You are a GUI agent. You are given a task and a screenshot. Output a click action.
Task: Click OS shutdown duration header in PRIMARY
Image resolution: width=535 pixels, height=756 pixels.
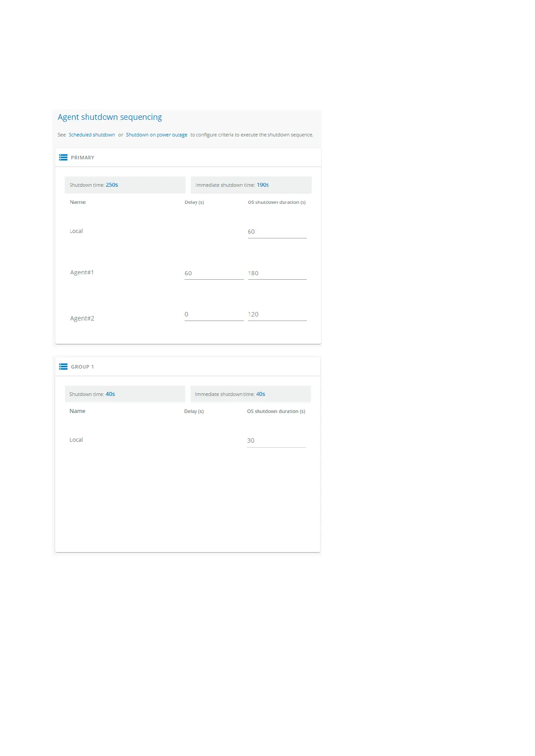pos(277,202)
